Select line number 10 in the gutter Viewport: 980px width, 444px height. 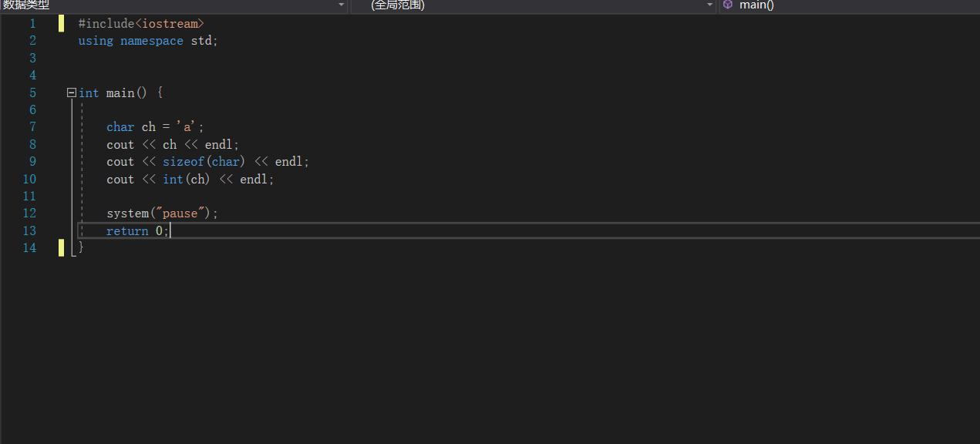pyautogui.click(x=29, y=179)
